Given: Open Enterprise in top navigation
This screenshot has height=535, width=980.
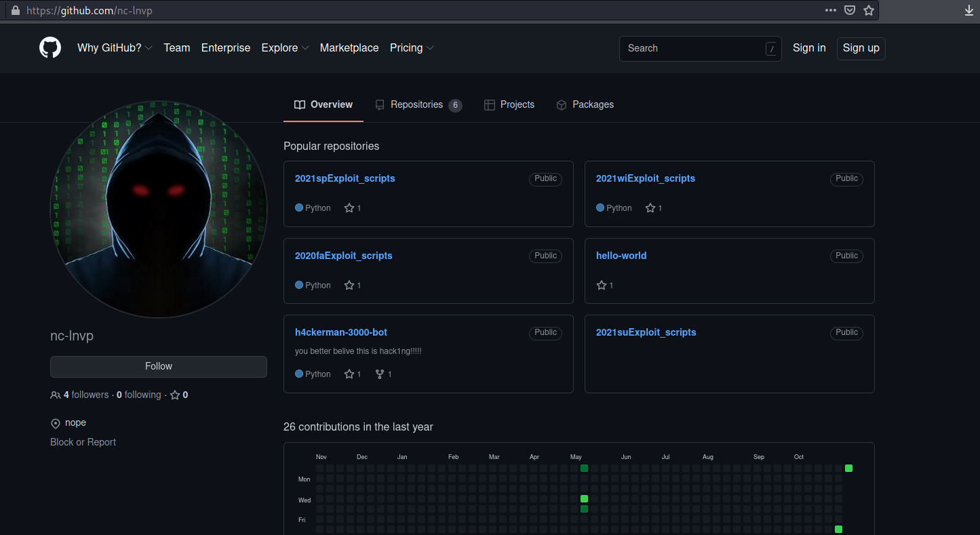Looking at the screenshot, I should [x=226, y=47].
